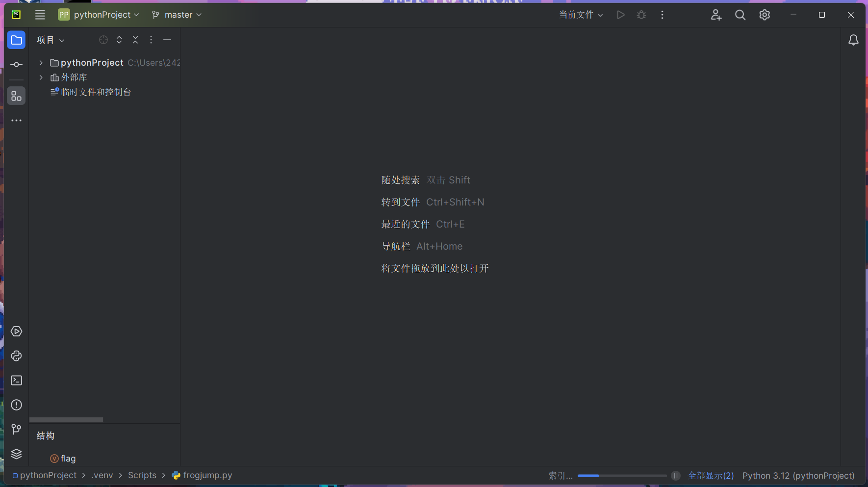Image resolution: width=868 pixels, height=487 pixels.
Task: Open the 项目 view selector dropdown
Action: (51, 40)
